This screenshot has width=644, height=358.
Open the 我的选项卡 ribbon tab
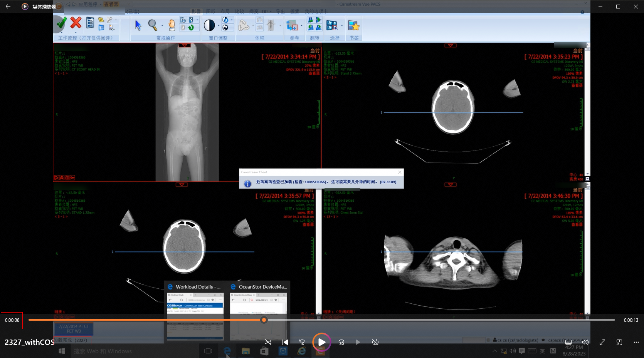click(316, 12)
